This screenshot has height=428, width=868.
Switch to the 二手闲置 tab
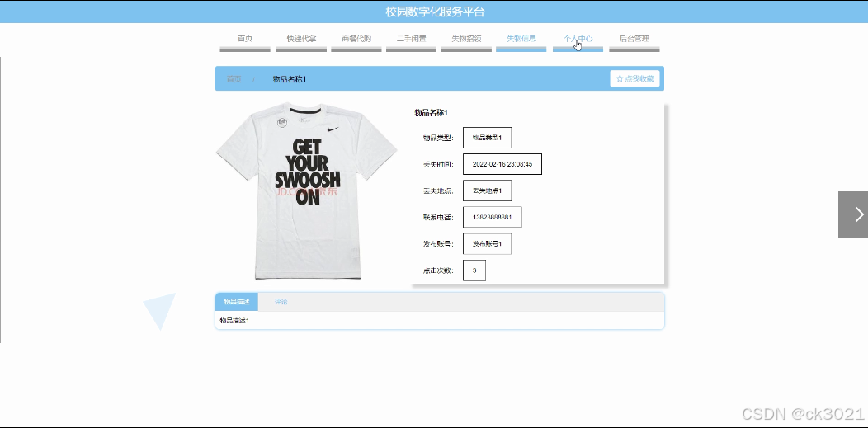(411, 40)
